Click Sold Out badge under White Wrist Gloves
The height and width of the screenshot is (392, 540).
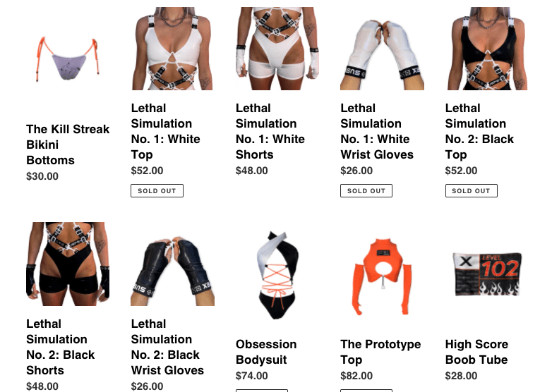[x=366, y=191]
